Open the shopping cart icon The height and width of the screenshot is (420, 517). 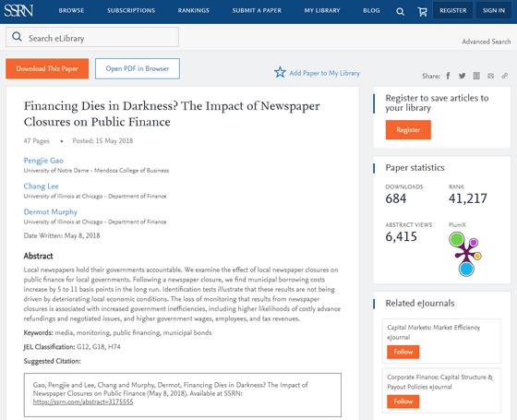[x=423, y=11]
